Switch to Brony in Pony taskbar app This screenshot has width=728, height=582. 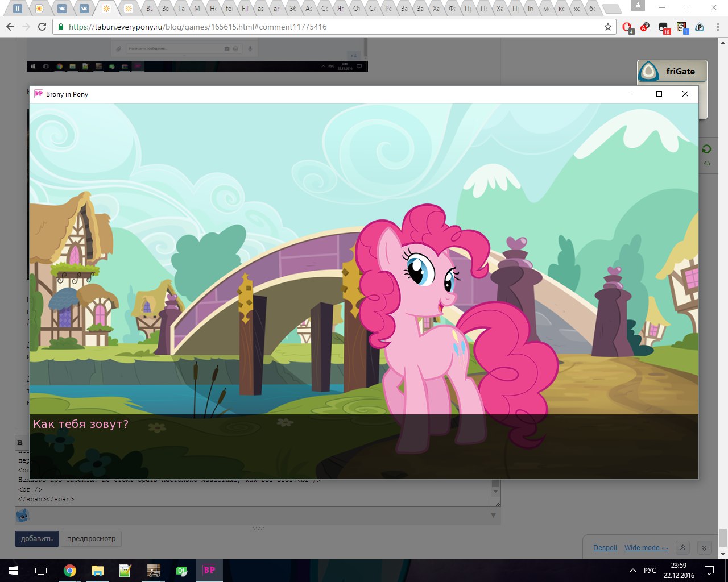(209, 571)
